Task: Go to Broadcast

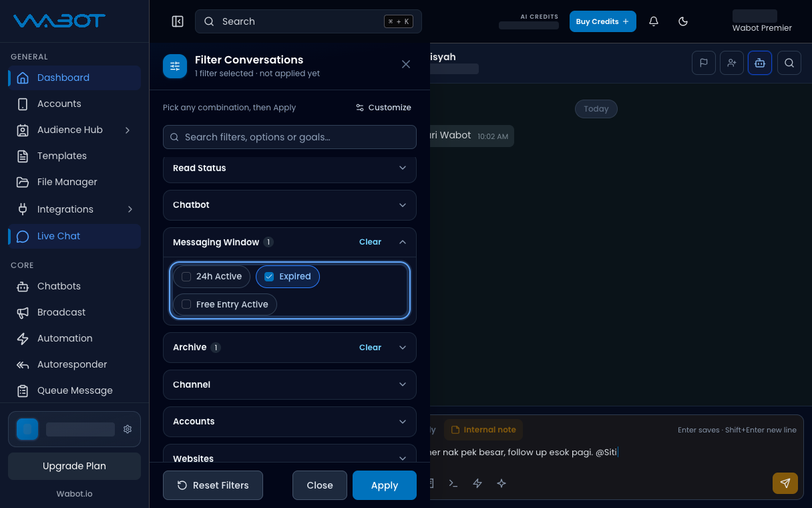Action: 74,312
